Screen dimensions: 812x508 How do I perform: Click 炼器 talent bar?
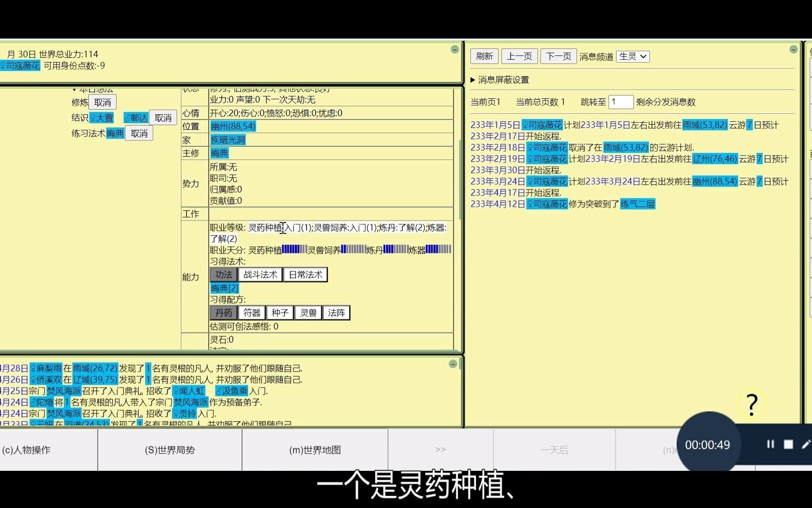point(438,250)
